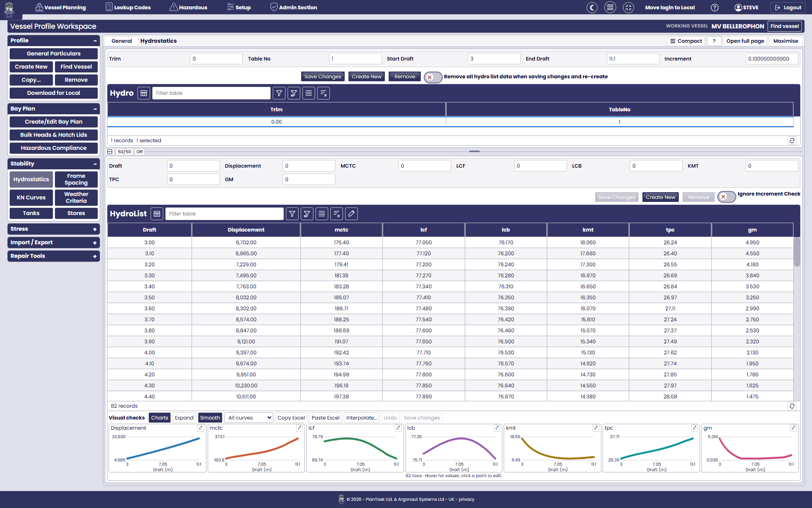Refresh the Hydro table footer icon
The width and height of the screenshot is (812, 508).
coord(792,141)
